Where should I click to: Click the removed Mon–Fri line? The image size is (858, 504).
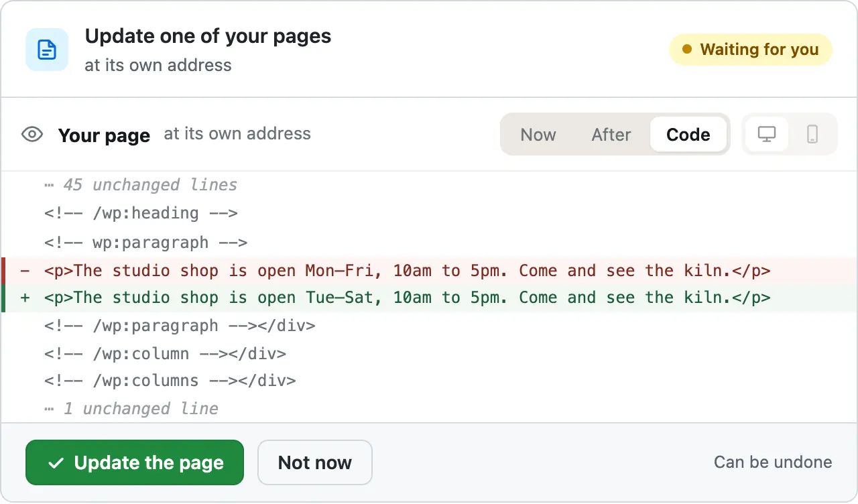pos(429,271)
